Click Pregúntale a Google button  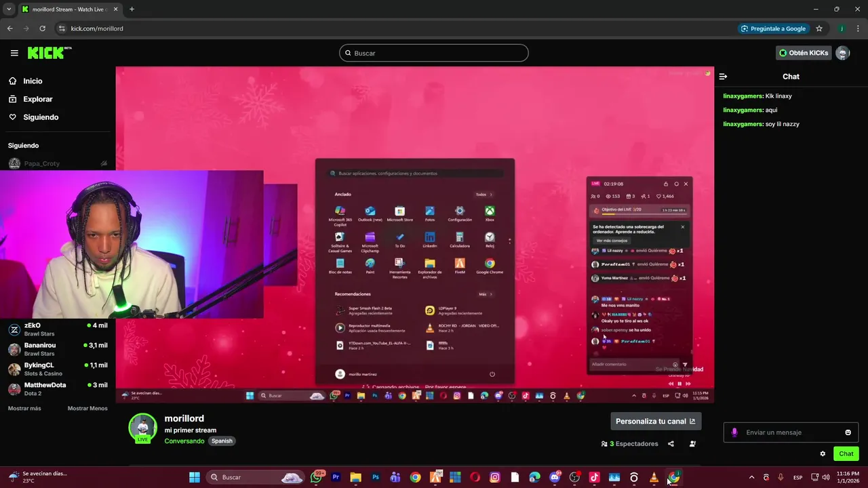tap(774, 28)
